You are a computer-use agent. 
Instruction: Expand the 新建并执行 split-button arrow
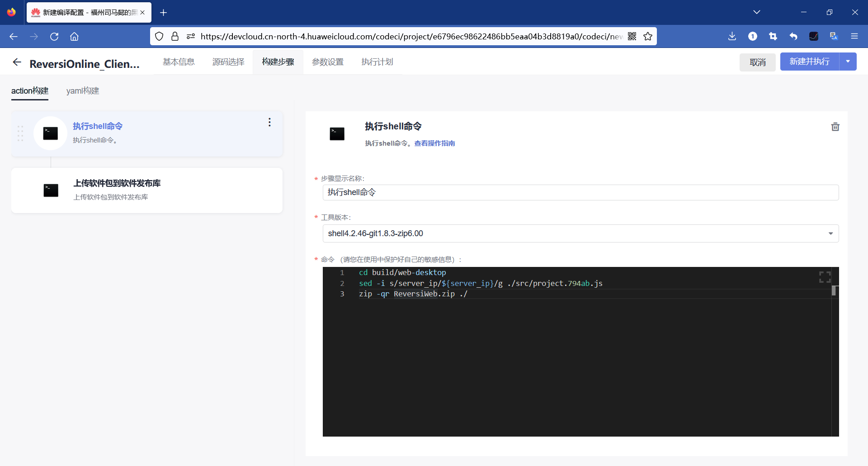848,62
